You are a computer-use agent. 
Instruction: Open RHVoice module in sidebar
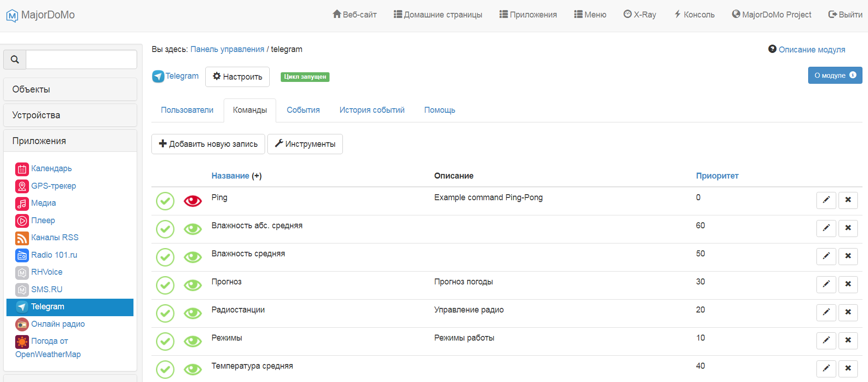click(39, 272)
